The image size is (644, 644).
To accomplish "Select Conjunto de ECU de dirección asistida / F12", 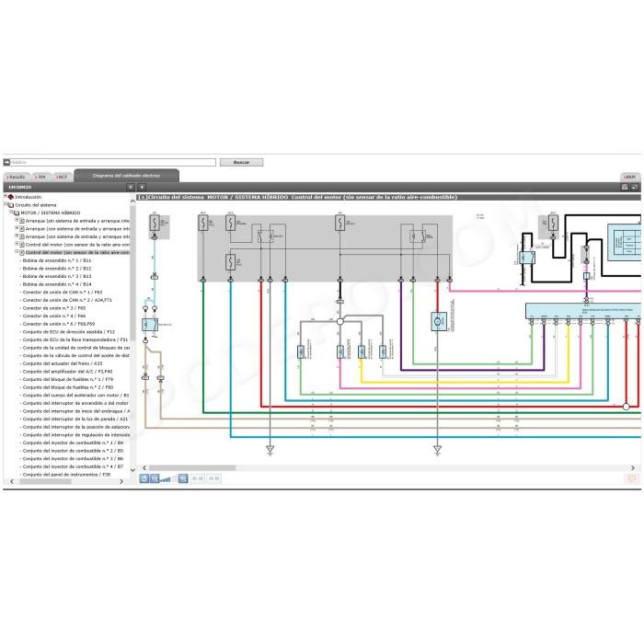I will [69, 332].
